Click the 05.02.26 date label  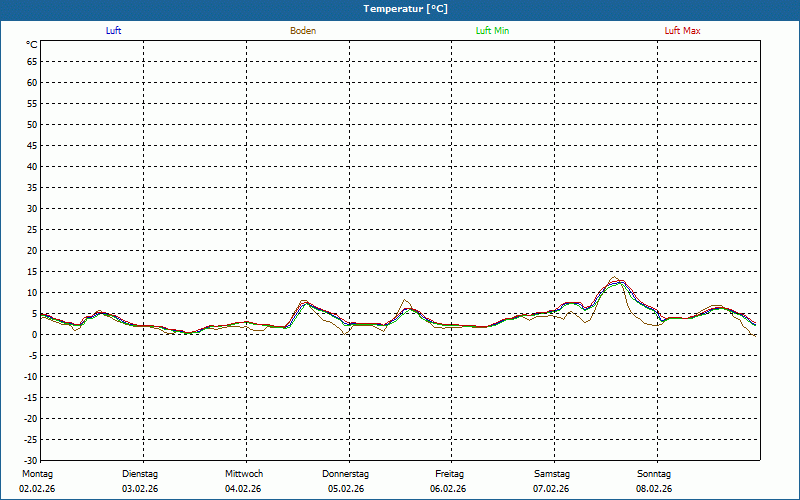(346, 489)
